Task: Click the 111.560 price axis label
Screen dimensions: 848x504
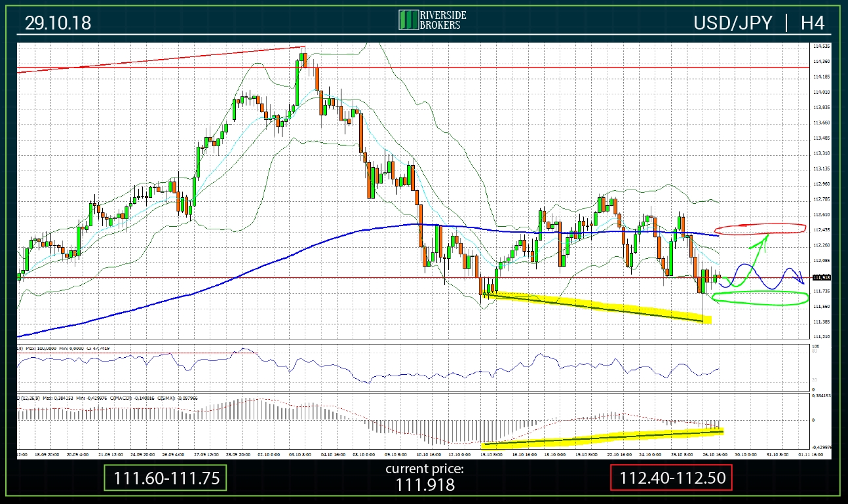Action: point(821,306)
